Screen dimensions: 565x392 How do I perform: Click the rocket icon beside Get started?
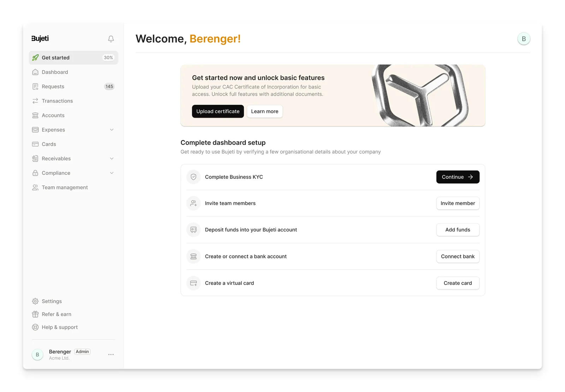(x=35, y=58)
